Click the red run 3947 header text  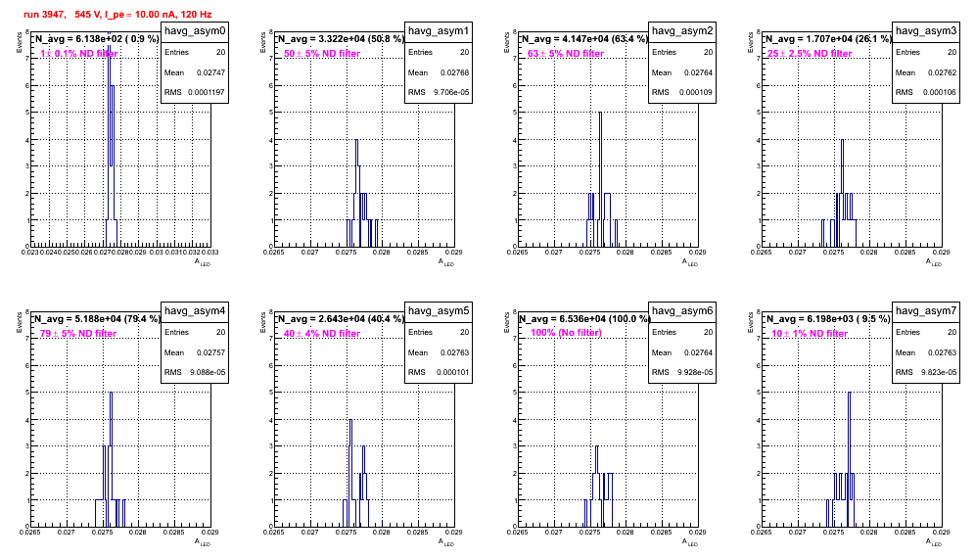coord(117,15)
